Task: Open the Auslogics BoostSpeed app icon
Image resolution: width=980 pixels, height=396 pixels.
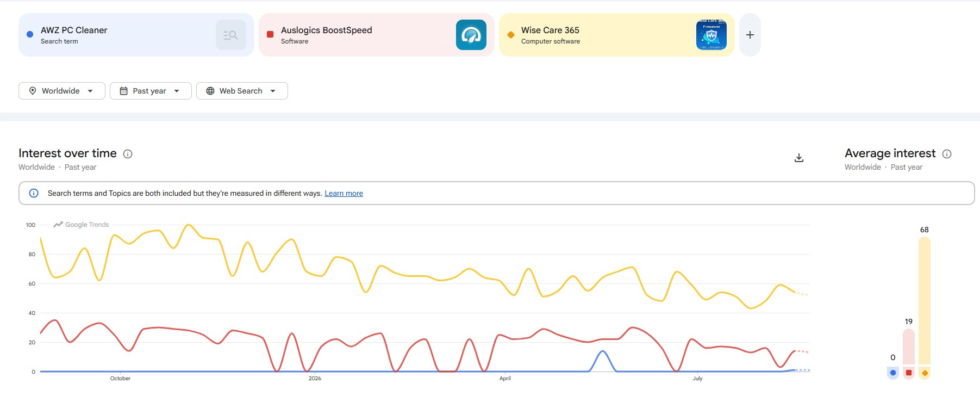Action: [x=471, y=35]
